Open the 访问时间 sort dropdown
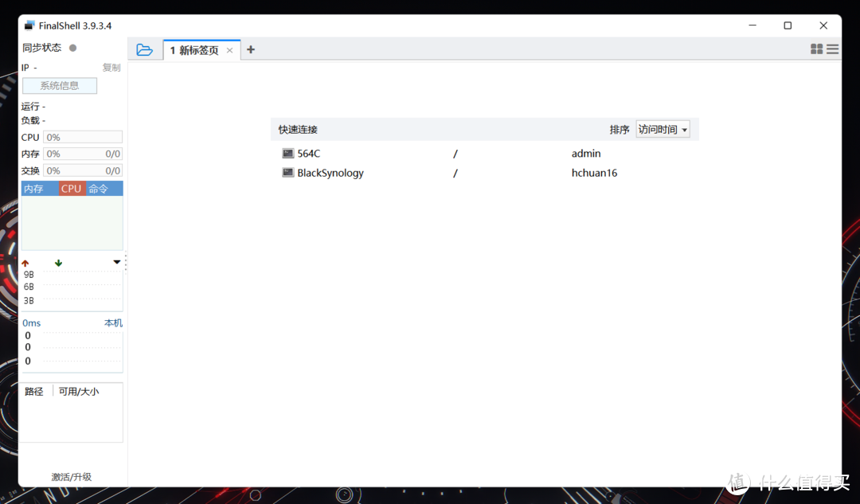This screenshot has height=504, width=860. tap(663, 130)
